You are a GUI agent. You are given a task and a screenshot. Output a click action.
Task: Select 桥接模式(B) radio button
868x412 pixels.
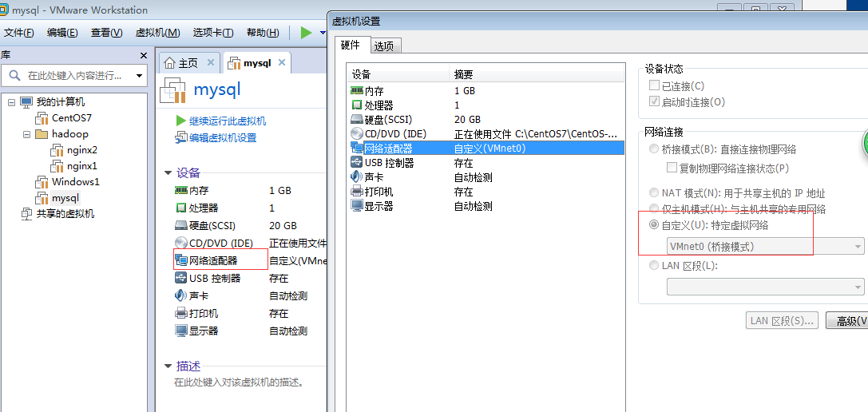[x=654, y=149]
